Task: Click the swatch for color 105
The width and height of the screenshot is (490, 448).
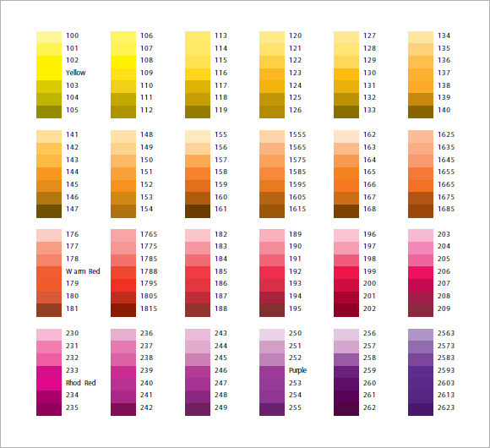Action: tap(49, 112)
